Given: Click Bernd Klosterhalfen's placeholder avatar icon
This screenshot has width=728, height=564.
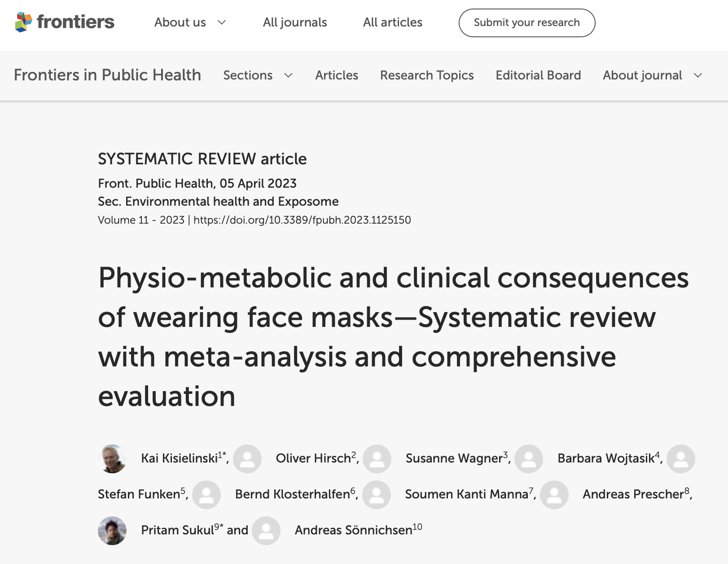Looking at the screenshot, I should 206,495.
